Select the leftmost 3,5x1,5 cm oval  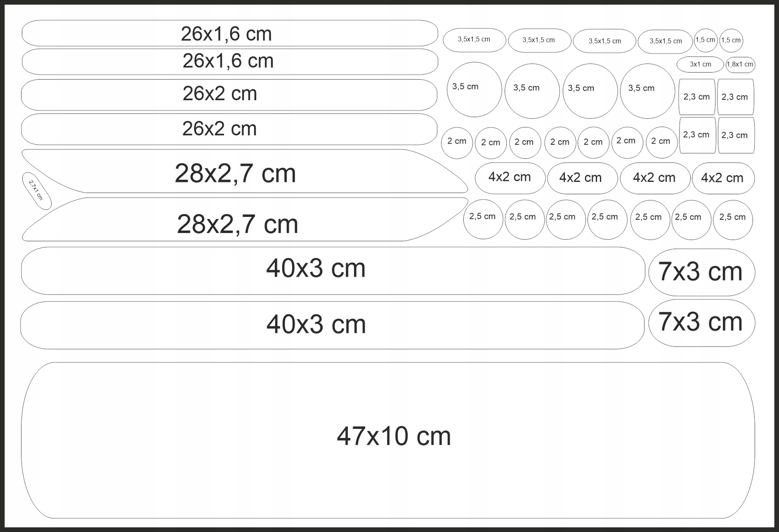click(x=474, y=40)
